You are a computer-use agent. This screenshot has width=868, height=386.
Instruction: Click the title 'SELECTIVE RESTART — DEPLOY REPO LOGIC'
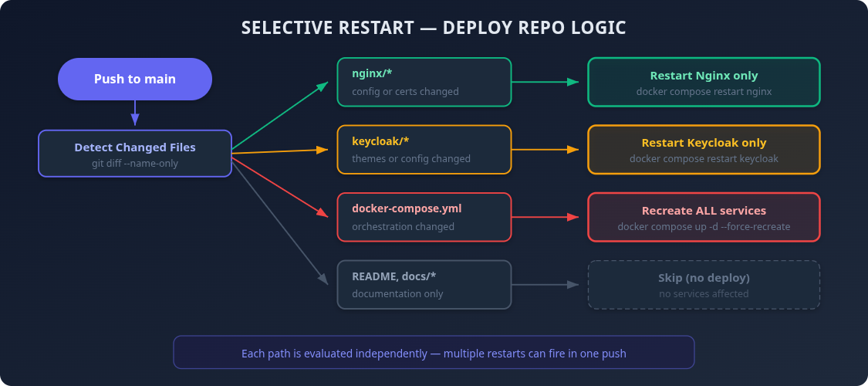[x=434, y=28]
